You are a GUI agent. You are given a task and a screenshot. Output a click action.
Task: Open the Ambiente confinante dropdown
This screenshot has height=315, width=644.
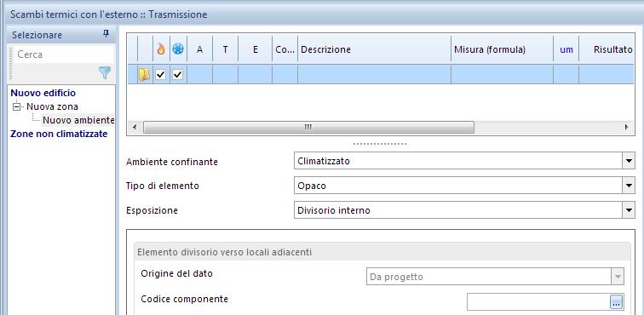[629, 161]
